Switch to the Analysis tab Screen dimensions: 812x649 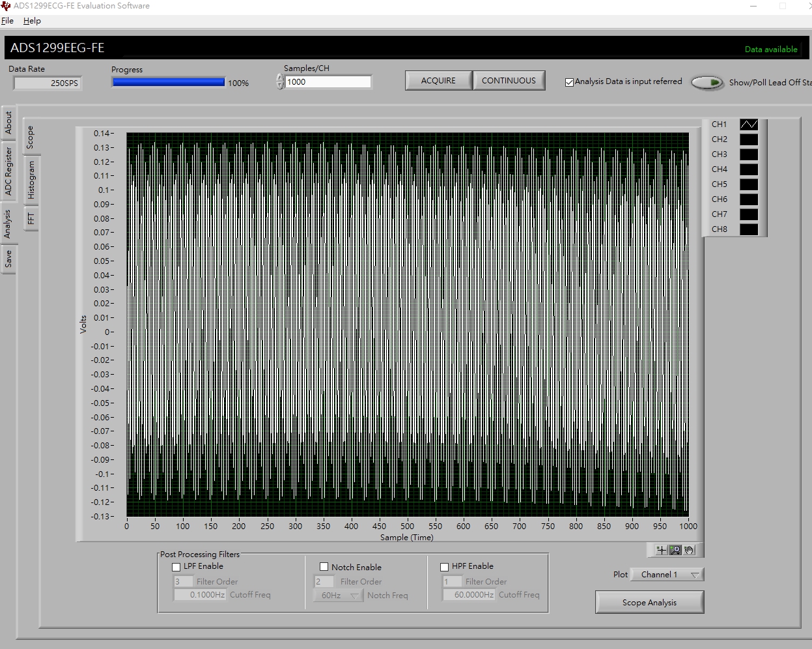point(8,224)
